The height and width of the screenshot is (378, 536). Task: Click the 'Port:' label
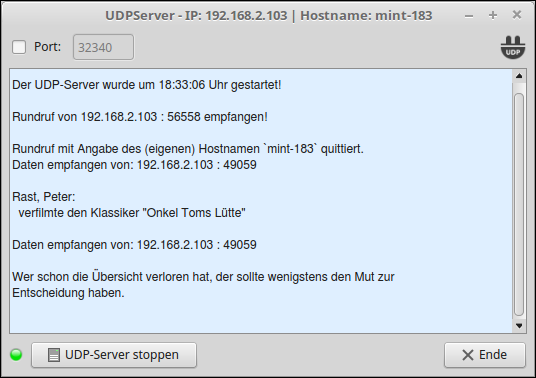[x=48, y=47]
